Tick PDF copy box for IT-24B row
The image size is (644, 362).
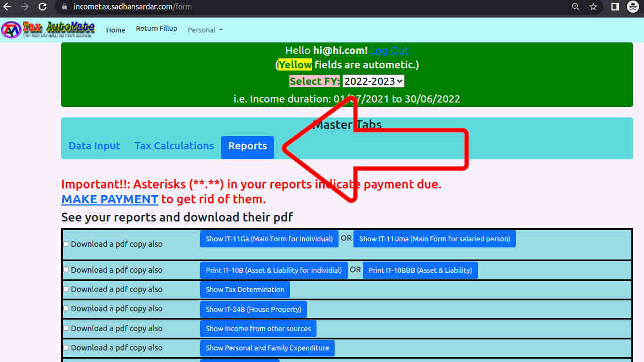tap(66, 309)
